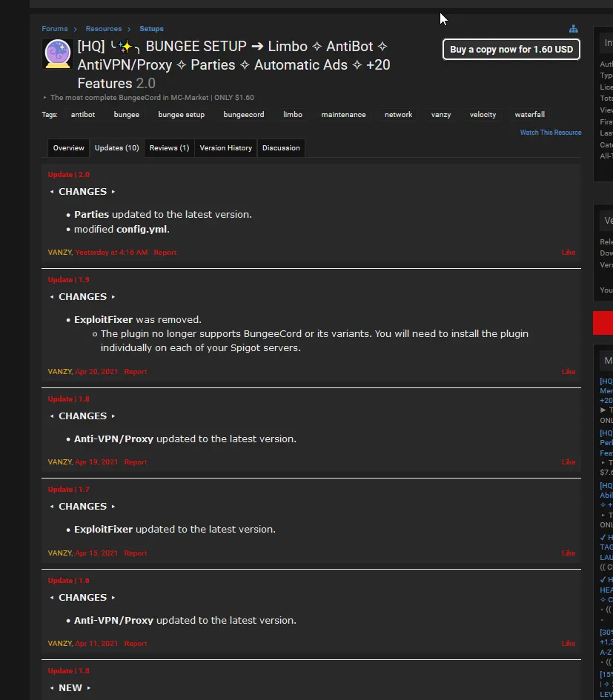This screenshot has width=613, height=700.
Task: Open the Update | 1.7 title link
Action: coord(69,490)
